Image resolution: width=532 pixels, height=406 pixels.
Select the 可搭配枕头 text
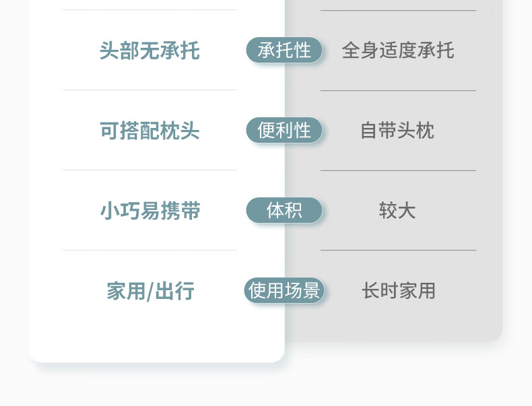pyautogui.click(x=149, y=131)
